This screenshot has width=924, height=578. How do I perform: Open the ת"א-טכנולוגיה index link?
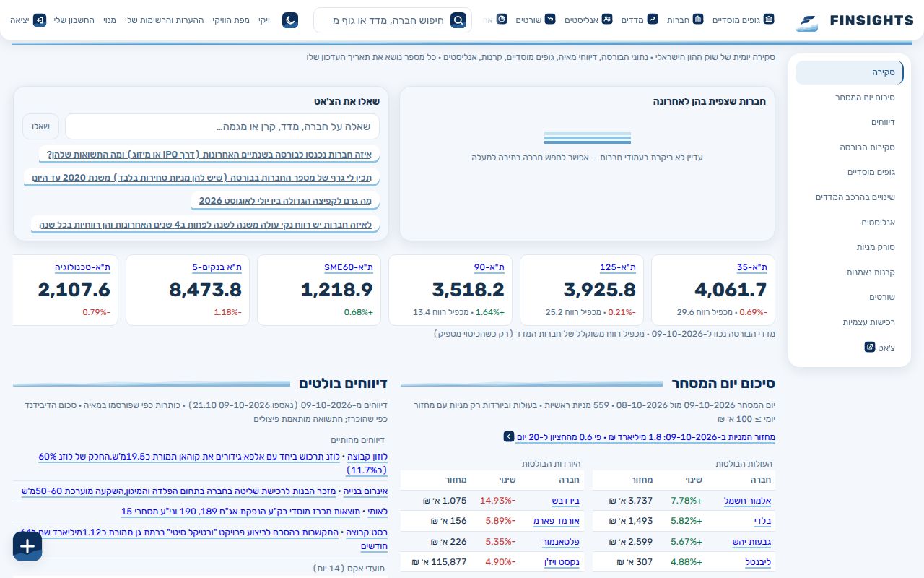coord(83,267)
